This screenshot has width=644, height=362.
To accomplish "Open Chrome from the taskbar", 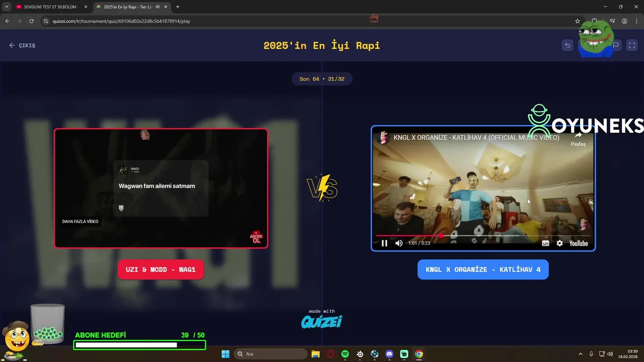I will tap(419, 354).
